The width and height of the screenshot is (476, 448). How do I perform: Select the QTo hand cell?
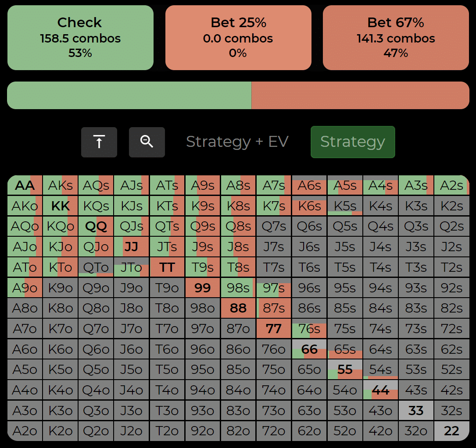point(96,267)
